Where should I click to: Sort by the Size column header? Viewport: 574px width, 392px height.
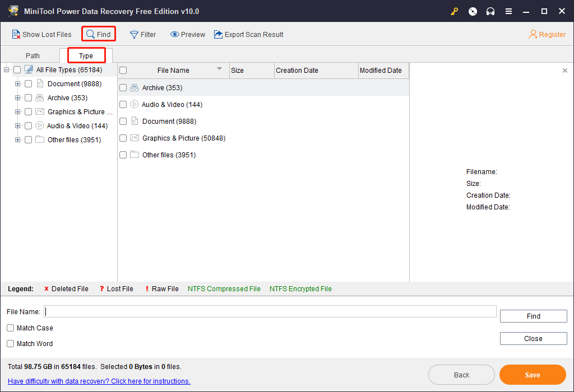point(252,70)
